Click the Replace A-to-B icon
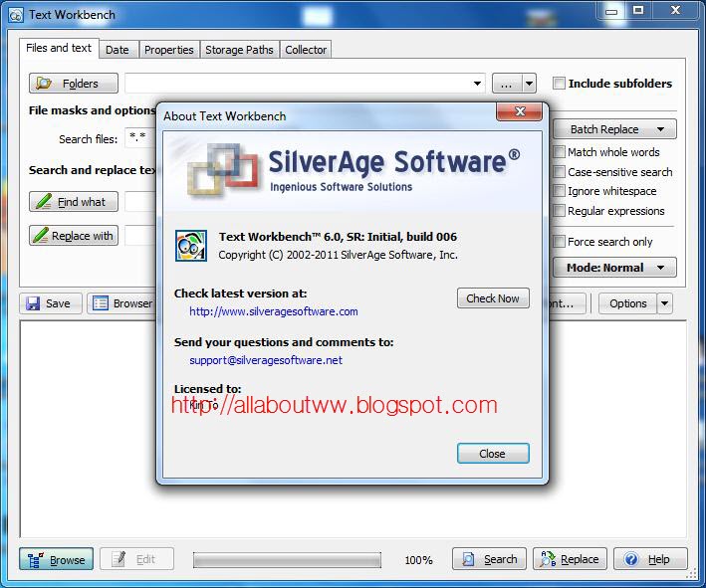This screenshot has height=588, width=706. [x=548, y=559]
